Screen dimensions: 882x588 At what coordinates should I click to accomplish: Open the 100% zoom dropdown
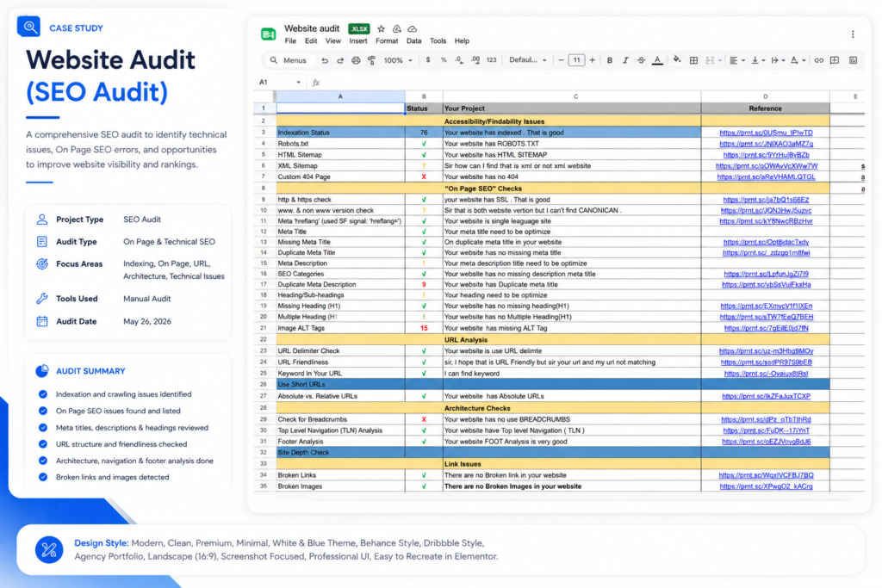tap(398, 60)
